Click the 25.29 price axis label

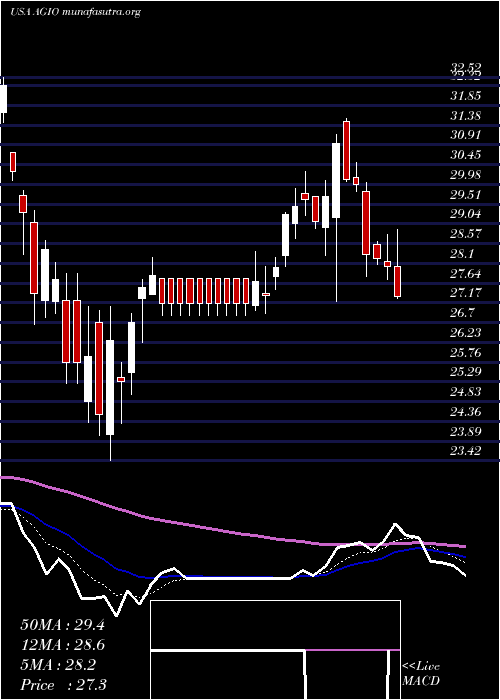click(x=467, y=372)
